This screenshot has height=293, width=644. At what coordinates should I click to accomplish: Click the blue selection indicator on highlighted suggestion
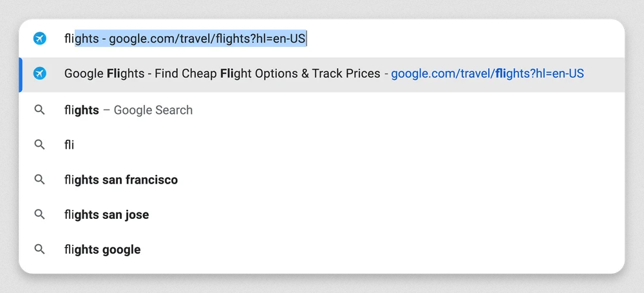[21, 75]
